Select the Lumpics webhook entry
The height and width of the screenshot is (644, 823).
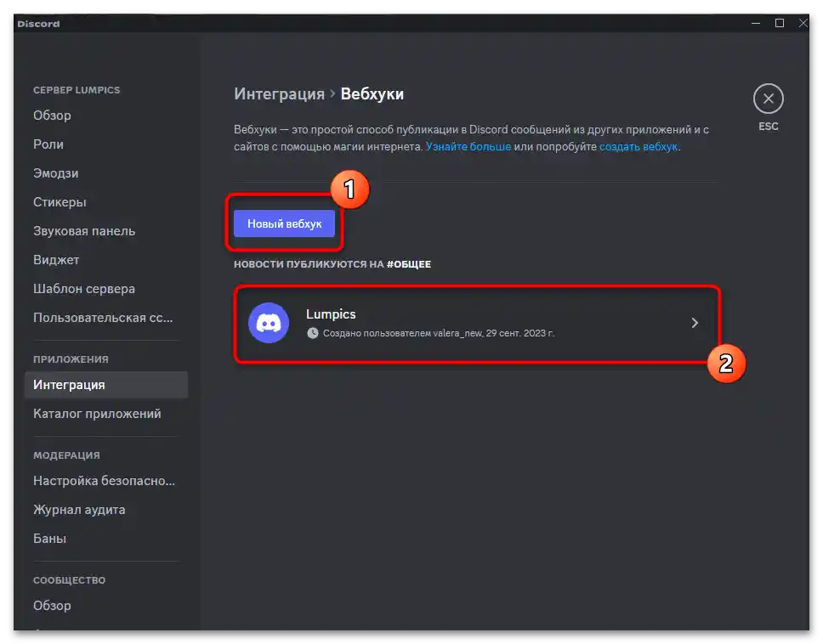tap(476, 323)
